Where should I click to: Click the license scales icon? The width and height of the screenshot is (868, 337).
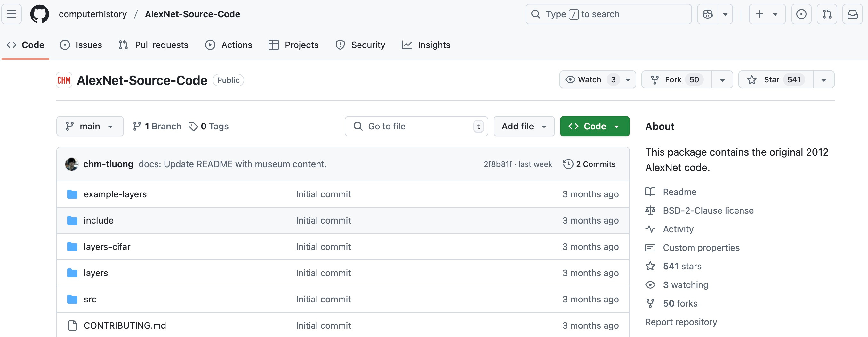[650, 210]
